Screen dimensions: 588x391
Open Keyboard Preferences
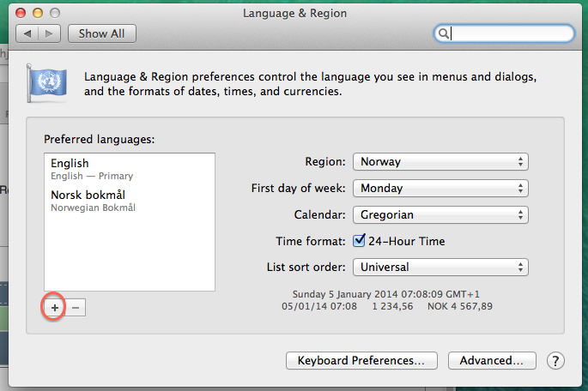pos(361,361)
